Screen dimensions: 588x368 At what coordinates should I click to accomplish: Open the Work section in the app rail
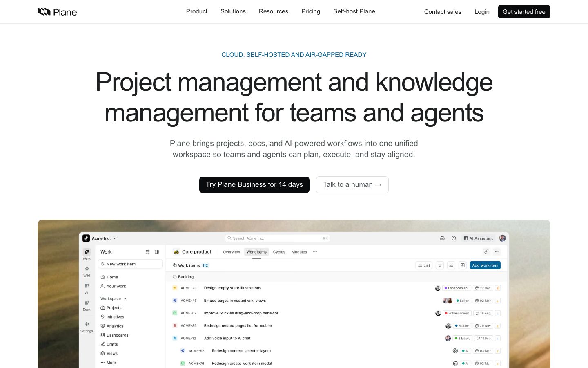click(87, 254)
